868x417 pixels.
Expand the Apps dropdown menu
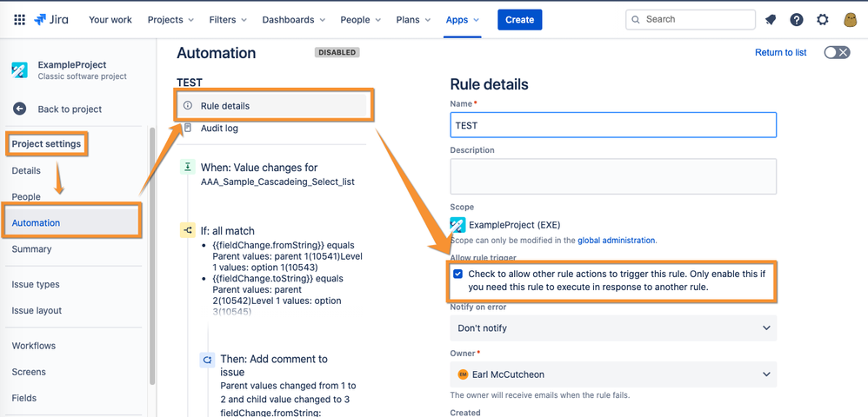pos(462,20)
